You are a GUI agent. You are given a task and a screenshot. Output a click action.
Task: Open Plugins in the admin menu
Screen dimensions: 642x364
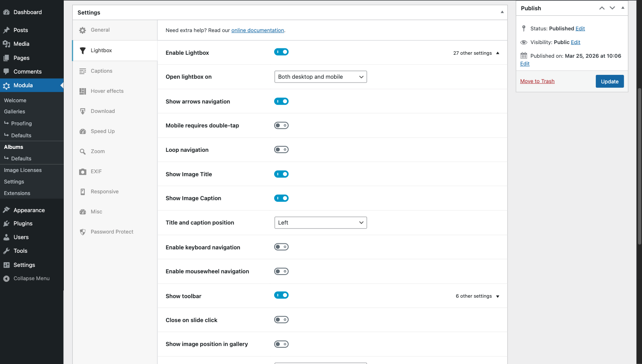(23, 224)
